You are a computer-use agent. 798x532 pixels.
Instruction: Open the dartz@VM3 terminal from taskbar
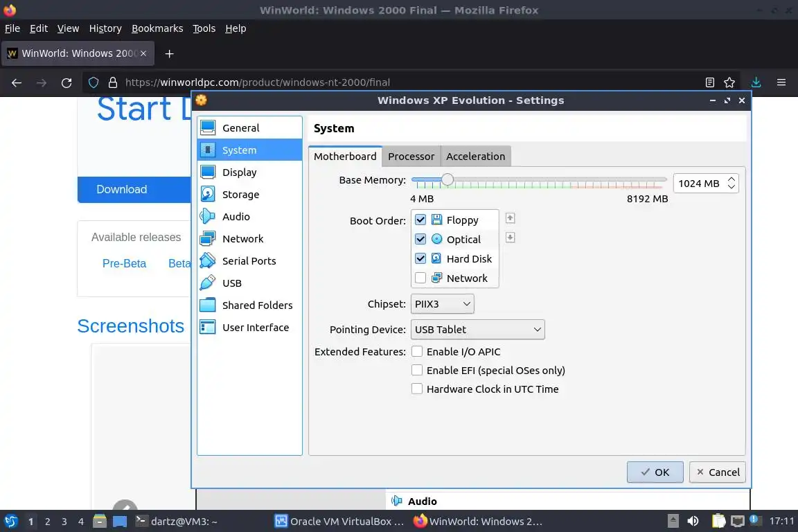[177, 522]
